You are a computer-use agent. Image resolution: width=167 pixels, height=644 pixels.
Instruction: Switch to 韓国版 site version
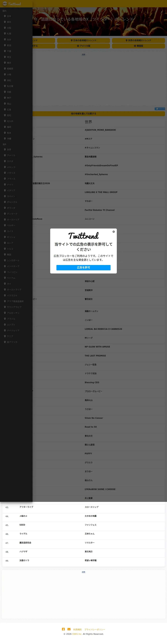[138, 46]
